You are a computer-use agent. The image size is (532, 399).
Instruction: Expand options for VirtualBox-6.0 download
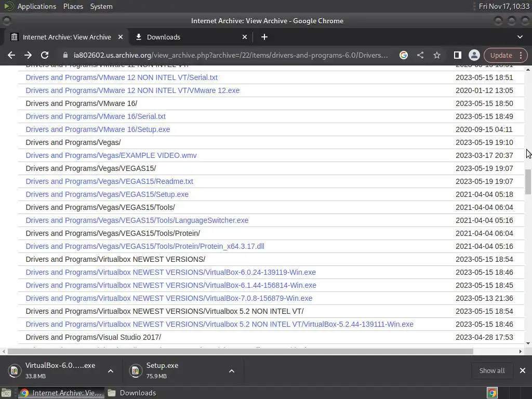pos(111,371)
